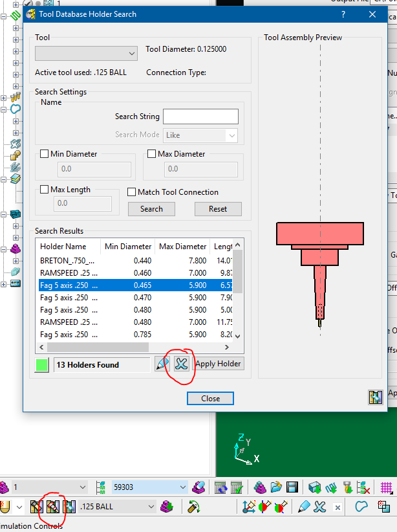Screen dimensions: 397x532
Task: Enable the Max Diameter checkbox
Action: pyautogui.click(x=151, y=153)
